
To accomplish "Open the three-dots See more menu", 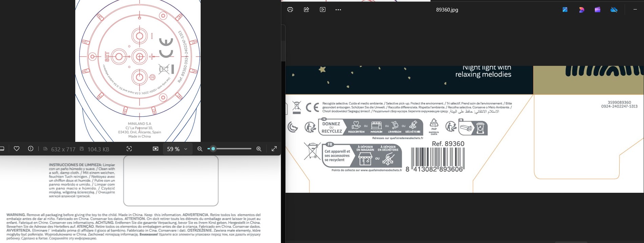I will [338, 10].
